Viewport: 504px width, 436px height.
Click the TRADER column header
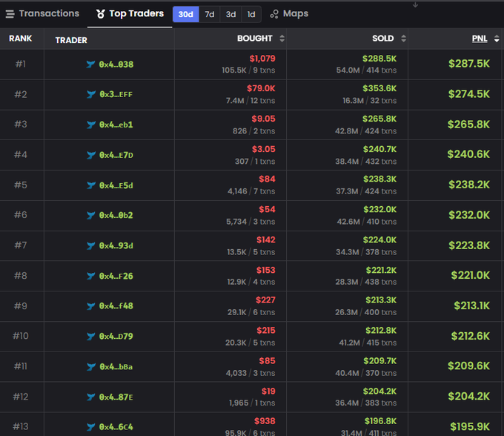tap(71, 40)
